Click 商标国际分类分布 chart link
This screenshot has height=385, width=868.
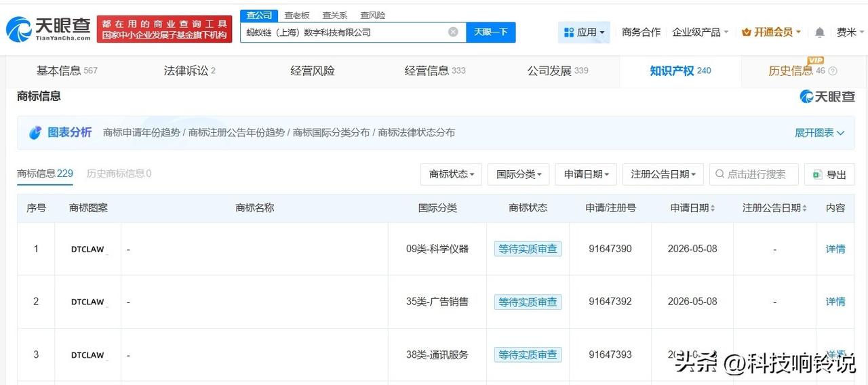(332, 133)
